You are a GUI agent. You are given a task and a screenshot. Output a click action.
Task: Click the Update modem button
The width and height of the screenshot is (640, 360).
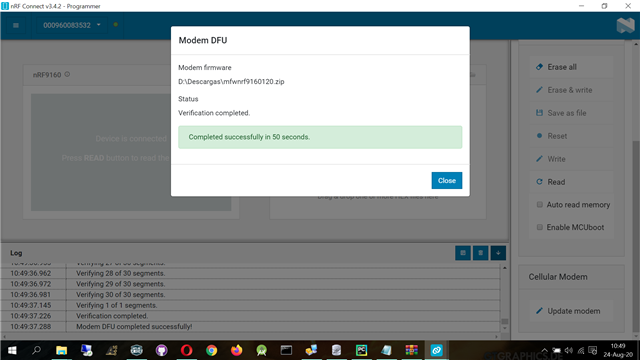(571, 311)
